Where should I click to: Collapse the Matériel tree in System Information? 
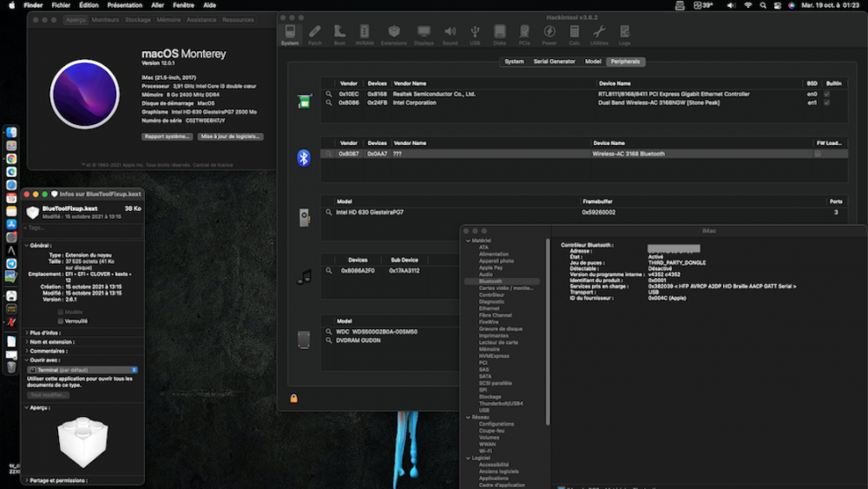(x=469, y=241)
